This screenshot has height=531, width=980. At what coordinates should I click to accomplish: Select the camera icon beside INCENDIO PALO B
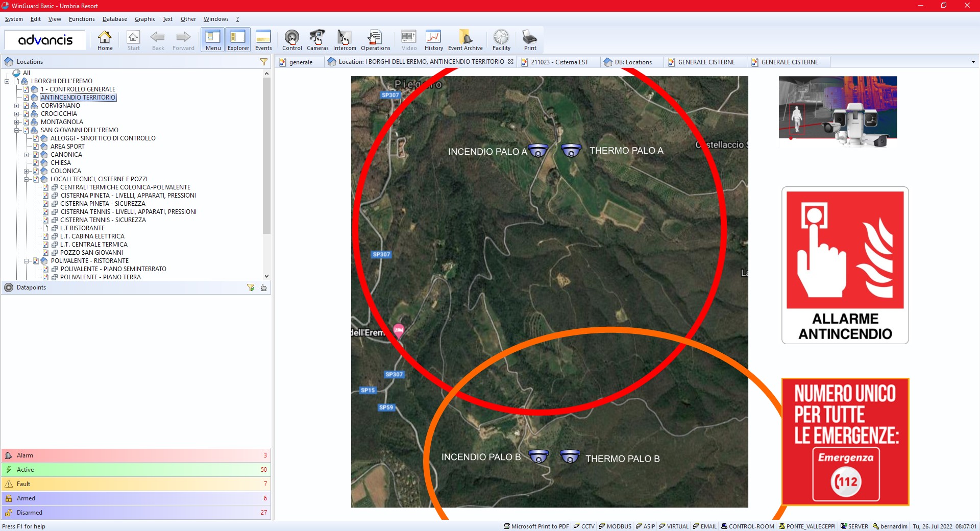tap(538, 456)
